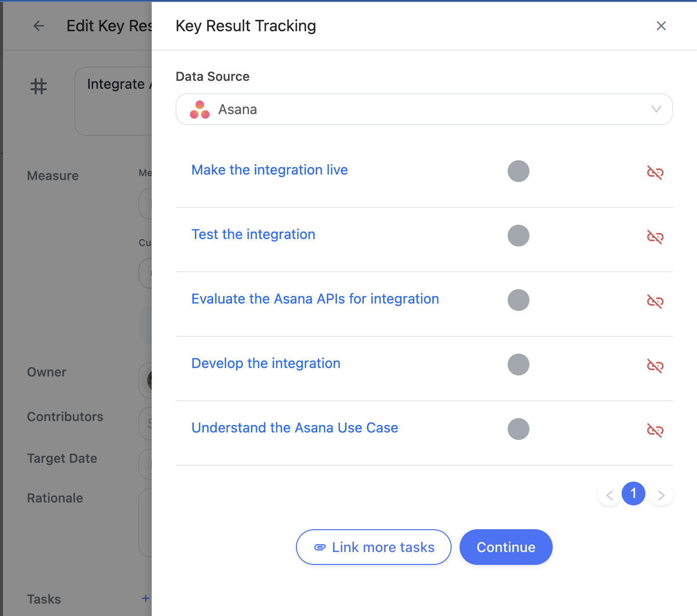Click the hash metric type icon
The height and width of the screenshot is (616, 697).
coord(39,86)
